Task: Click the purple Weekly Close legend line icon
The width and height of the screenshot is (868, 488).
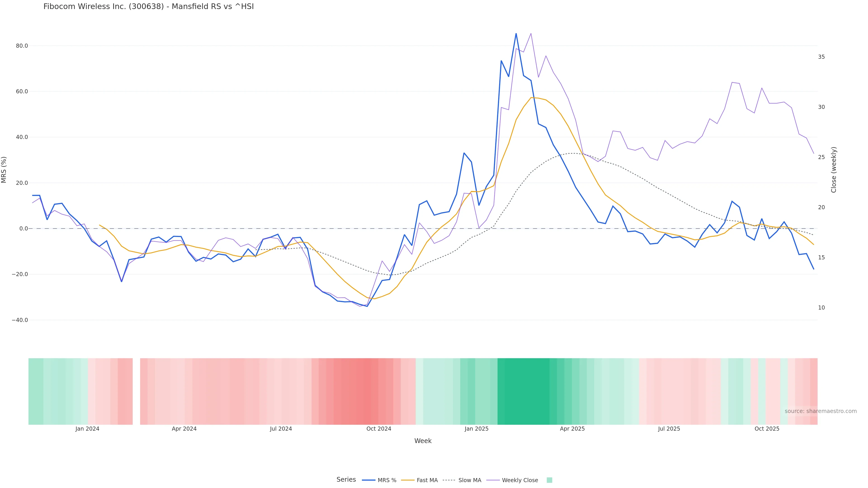Action: point(493,480)
